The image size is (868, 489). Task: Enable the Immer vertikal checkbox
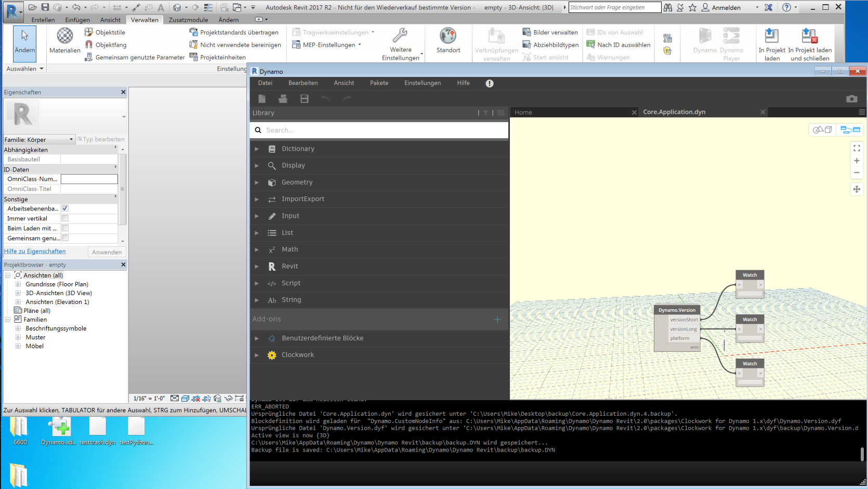pos(64,218)
